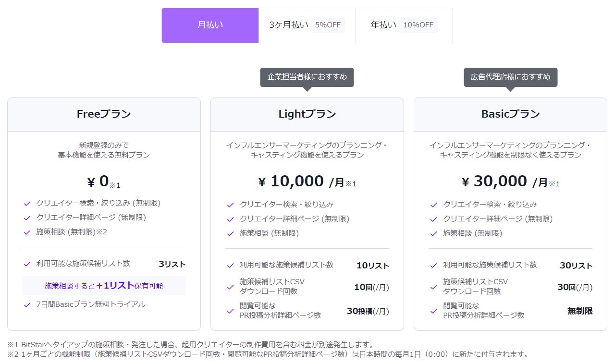Click the Lightプラン card header
Screen dimensions: 615x364
(307, 114)
